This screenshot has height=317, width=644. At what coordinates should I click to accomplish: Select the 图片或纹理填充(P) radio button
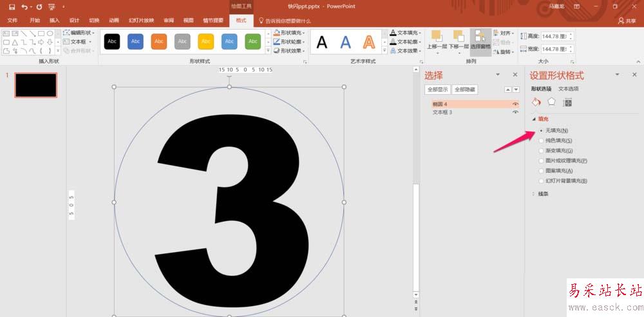(x=541, y=161)
